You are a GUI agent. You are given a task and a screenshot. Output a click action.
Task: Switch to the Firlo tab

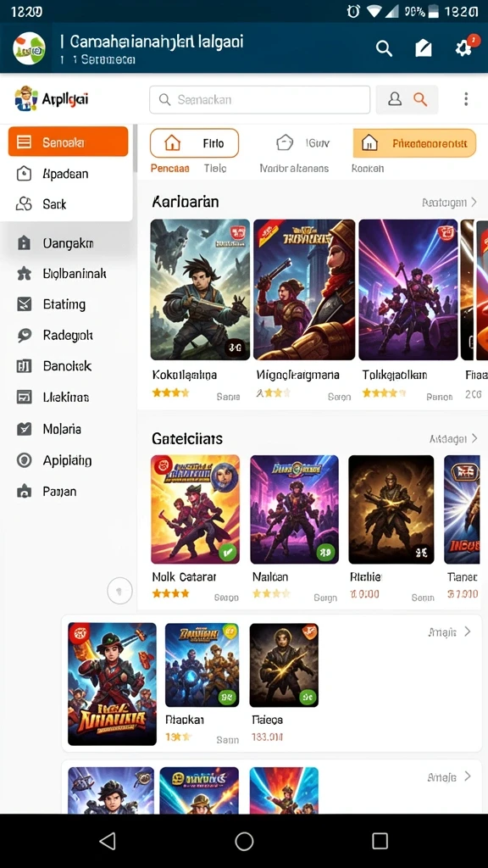tap(194, 143)
